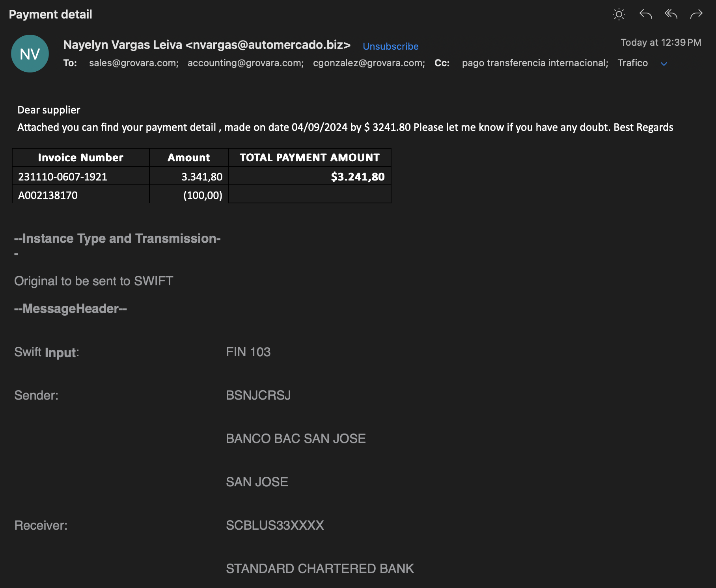The image size is (716, 588).
Task: Click the To: field label
Action: [70, 63]
